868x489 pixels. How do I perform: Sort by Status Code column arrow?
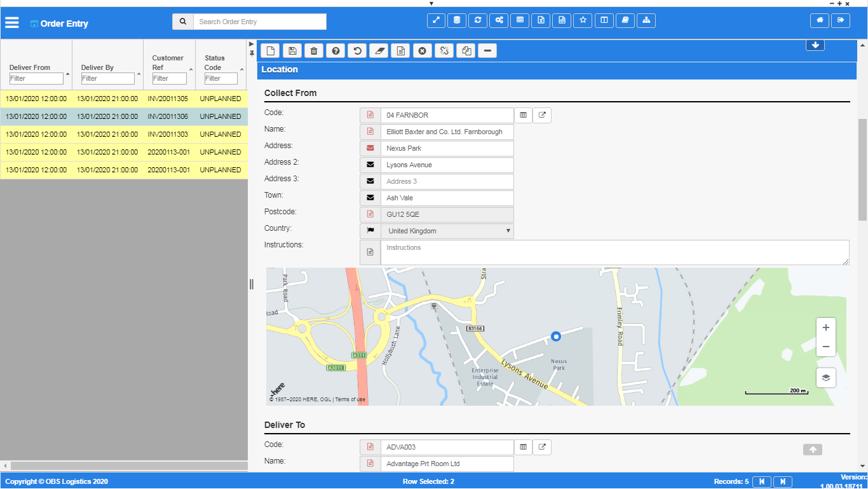pos(241,69)
